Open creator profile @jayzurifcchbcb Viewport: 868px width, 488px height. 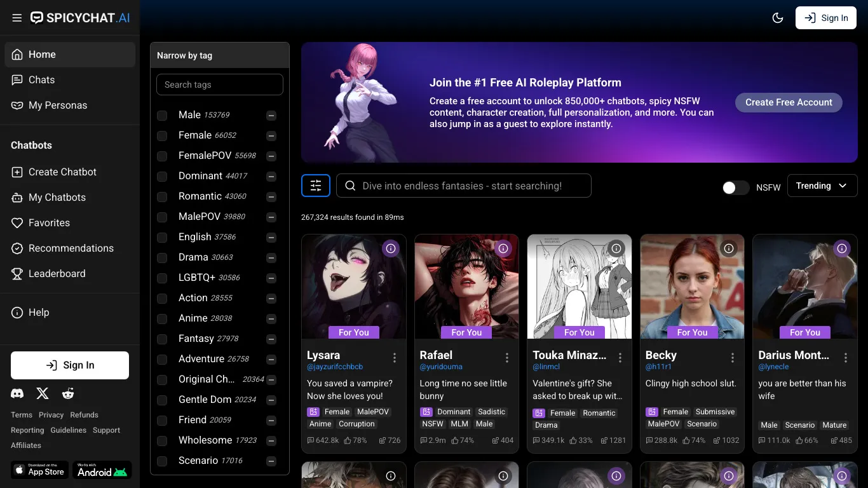tap(335, 367)
